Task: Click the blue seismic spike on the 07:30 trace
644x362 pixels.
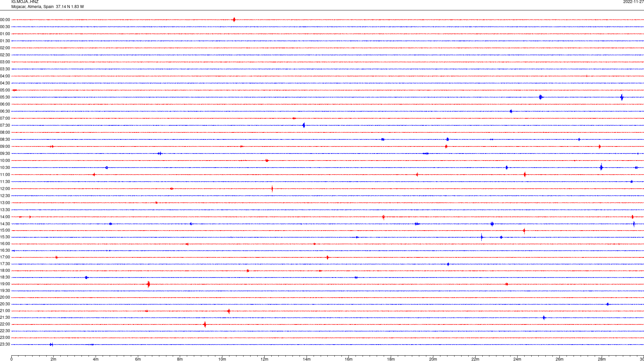Action: click(x=304, y=125)
